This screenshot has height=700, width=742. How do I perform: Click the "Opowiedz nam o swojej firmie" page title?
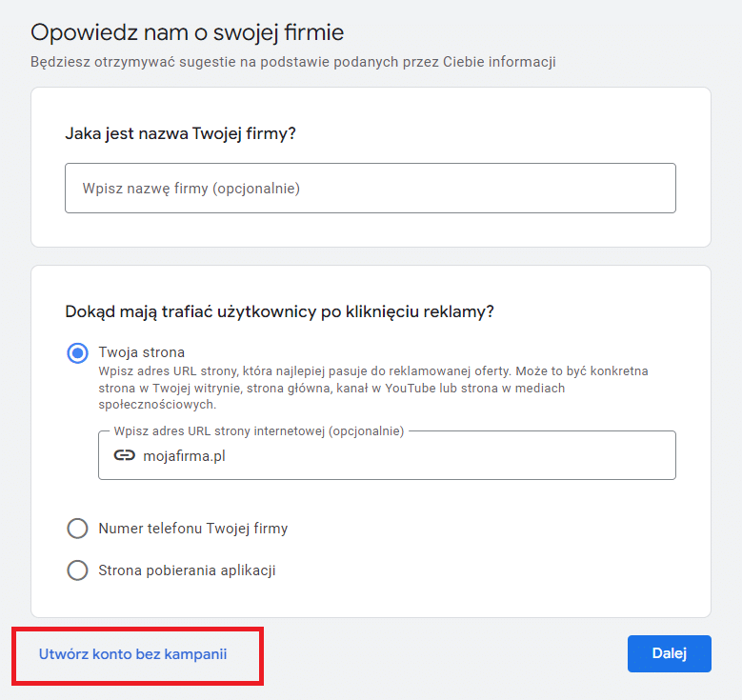pos(187,32)
